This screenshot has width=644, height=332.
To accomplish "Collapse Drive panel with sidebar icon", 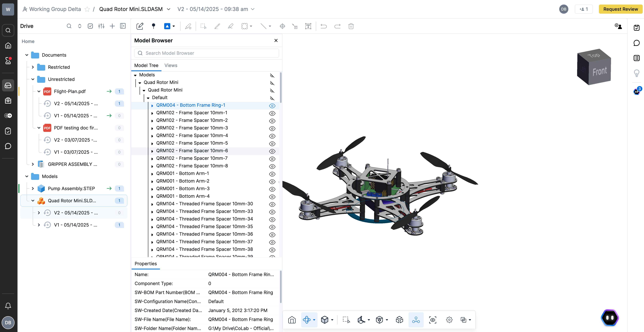I will [x=123, y=26].
